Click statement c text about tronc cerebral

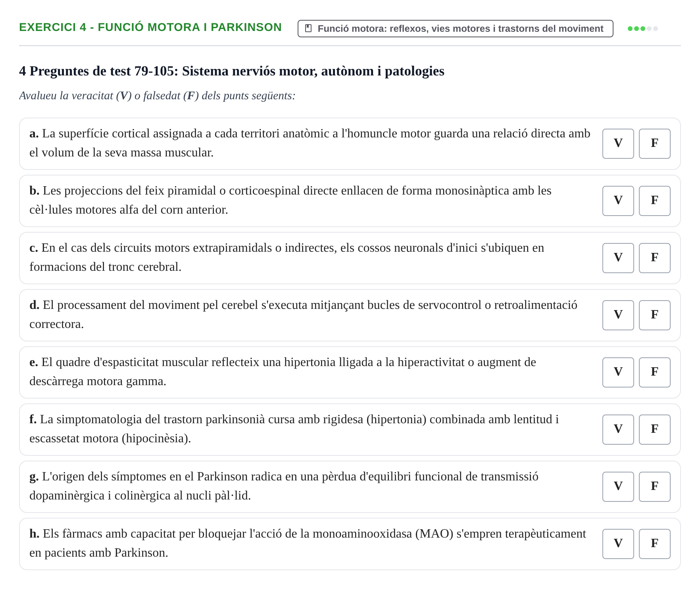[x=287, y=257]
